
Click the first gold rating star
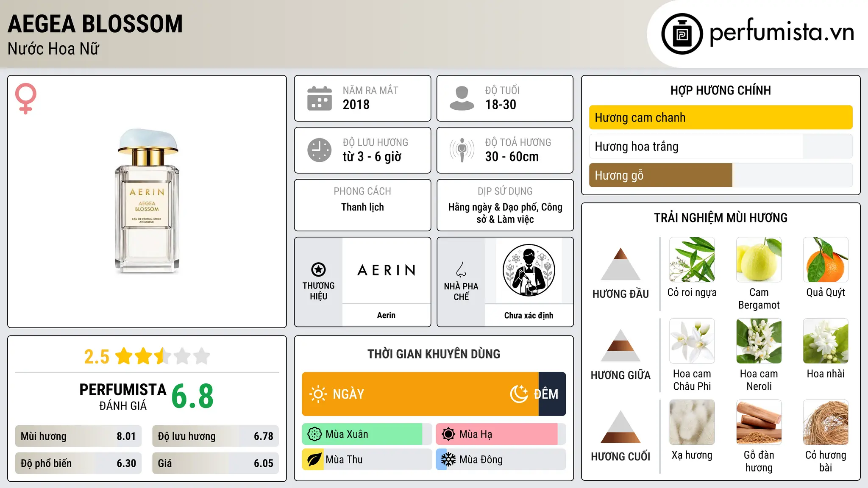[x=124, y=356]
